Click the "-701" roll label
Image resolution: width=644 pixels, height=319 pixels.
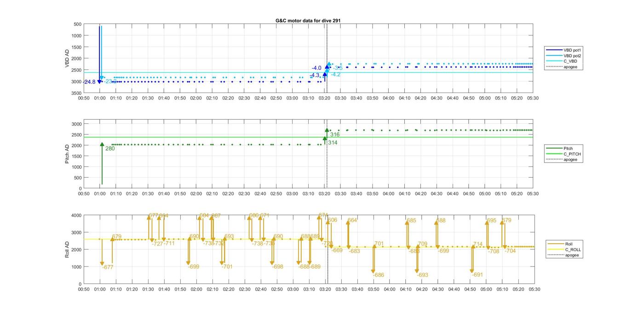tap(227, 267)
